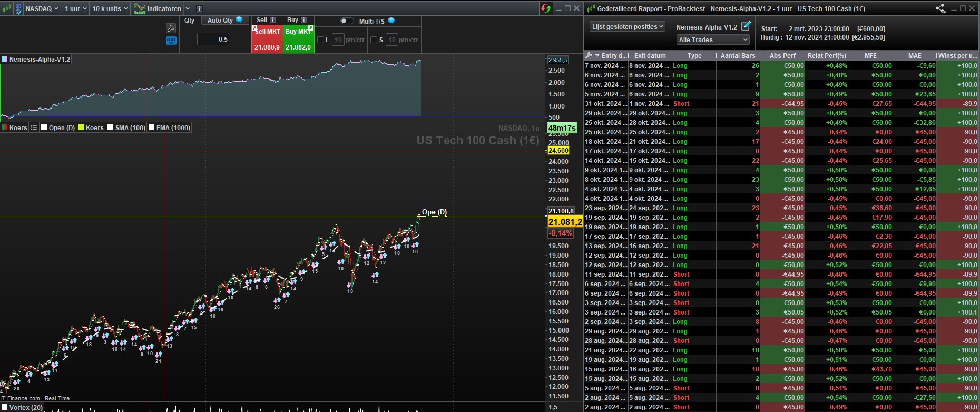The height and width of the screenshot is (412, 980).
Task: Click the Entry d... column header
Action: coord(614,55)
